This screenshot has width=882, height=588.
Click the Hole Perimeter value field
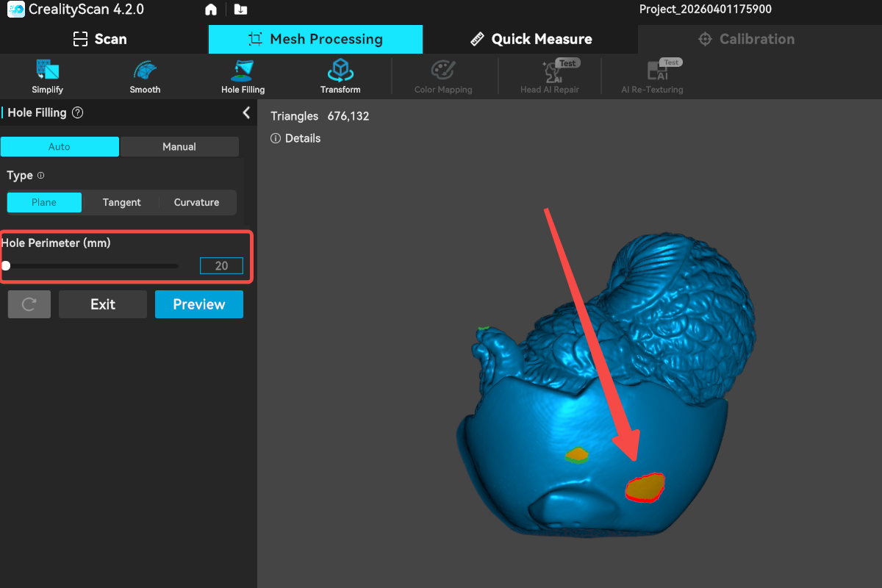(221, 266)
